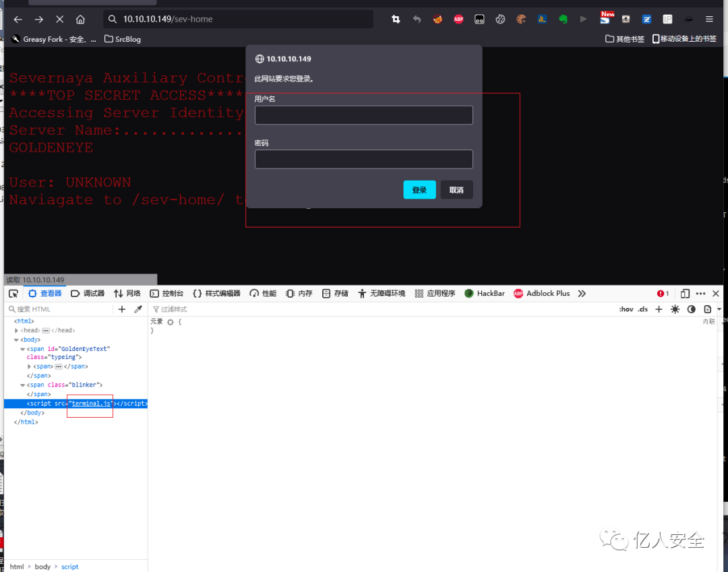728x572 pixels.
Task: Open devtools three-dots options menu
Action: (700, 294)
